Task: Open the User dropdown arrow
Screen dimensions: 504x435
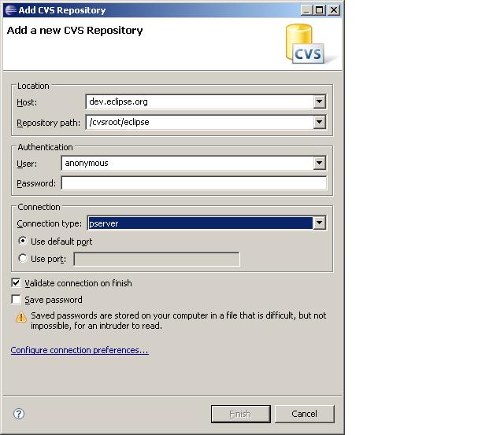Action: pos(319,163)
